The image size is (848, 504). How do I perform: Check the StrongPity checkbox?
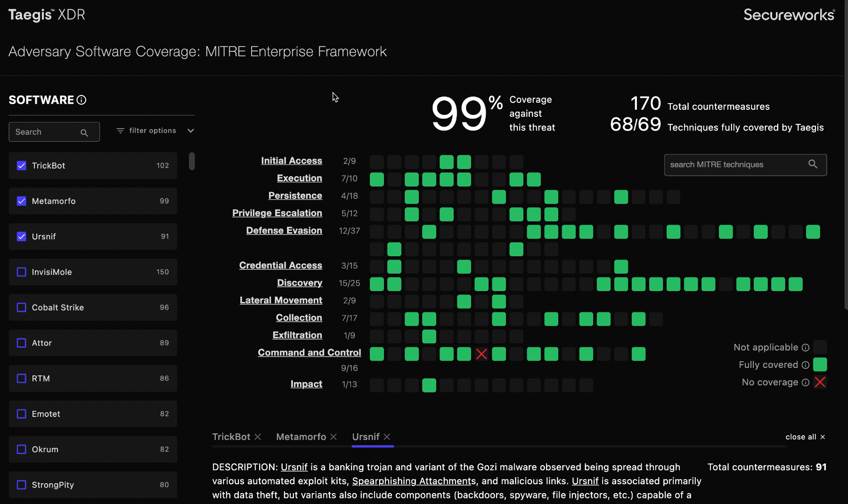click(22, 485)
